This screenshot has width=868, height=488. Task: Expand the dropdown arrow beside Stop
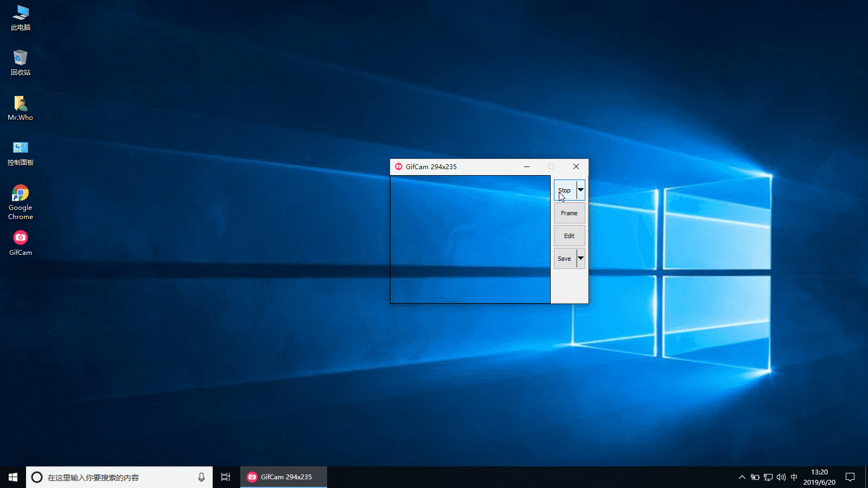point(580,190)
